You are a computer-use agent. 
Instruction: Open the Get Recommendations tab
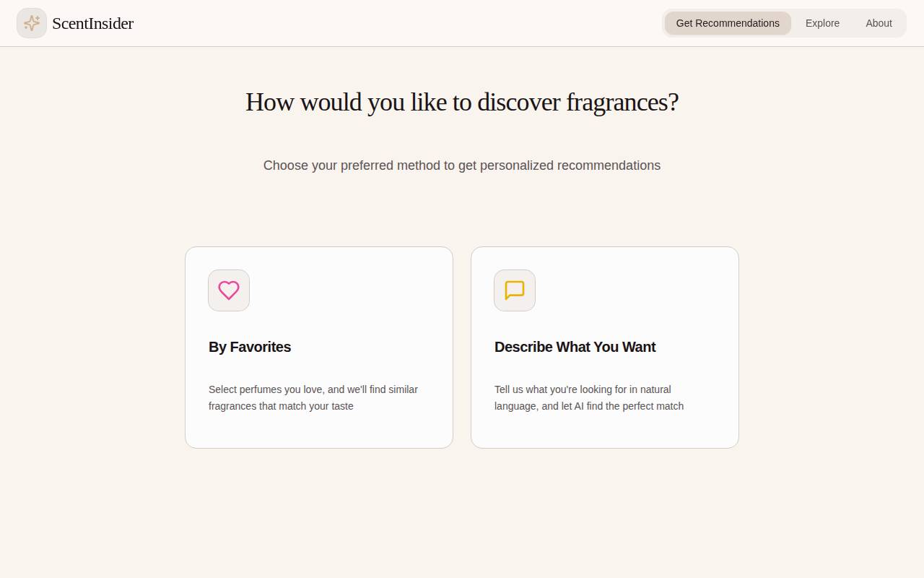[728, 23]
